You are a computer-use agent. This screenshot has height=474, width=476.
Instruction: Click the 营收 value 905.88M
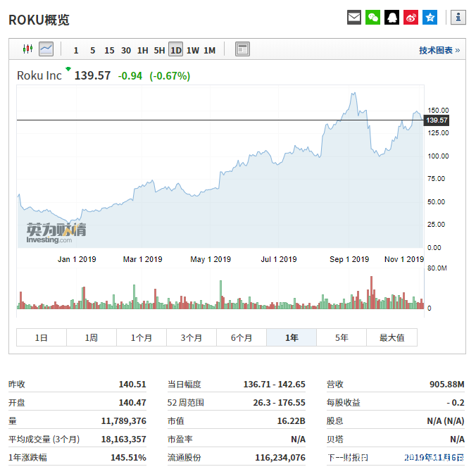tap(447, 384)
